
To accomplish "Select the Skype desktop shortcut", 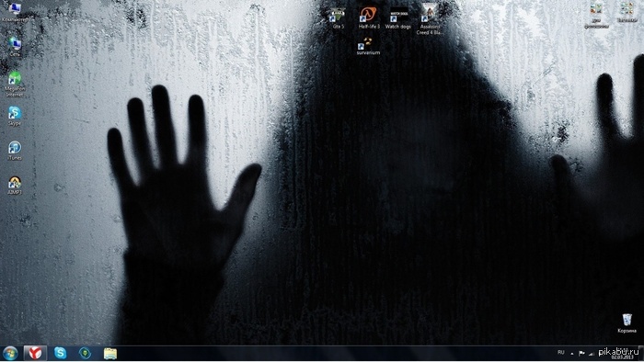I will tap(15, 116).
